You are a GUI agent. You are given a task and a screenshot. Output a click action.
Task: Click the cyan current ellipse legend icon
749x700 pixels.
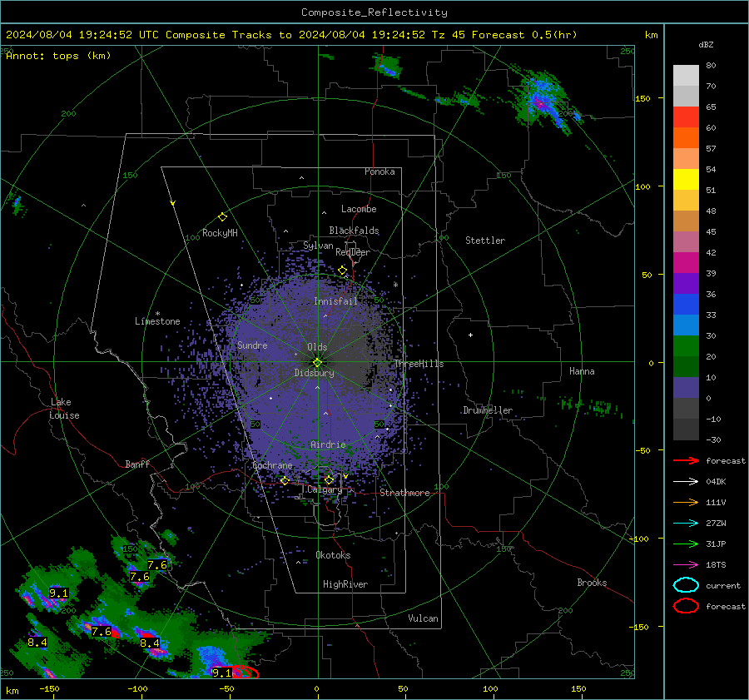[686, 585]
